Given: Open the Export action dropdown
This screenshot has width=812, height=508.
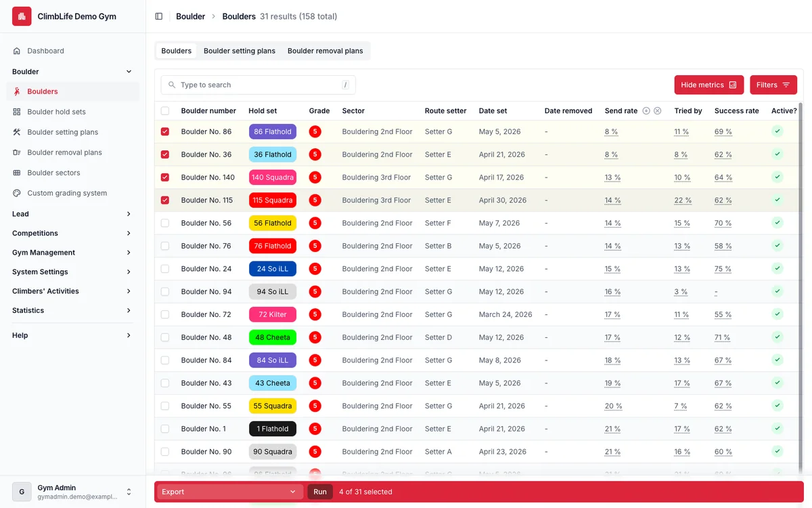Looking at the screenshot, I should (230, 492).
